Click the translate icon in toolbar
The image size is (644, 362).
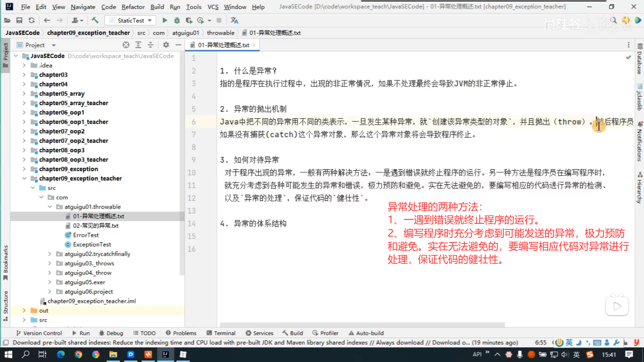(234, 20)
